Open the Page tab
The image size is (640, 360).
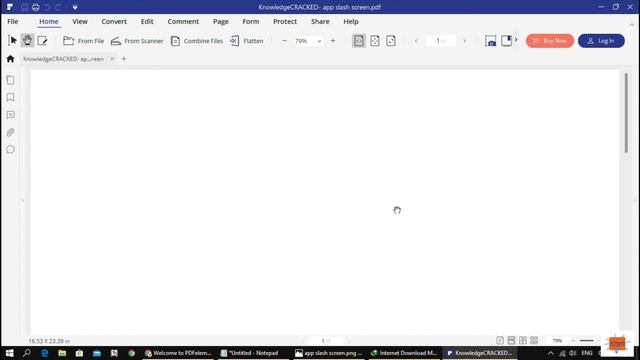(221, 22)
